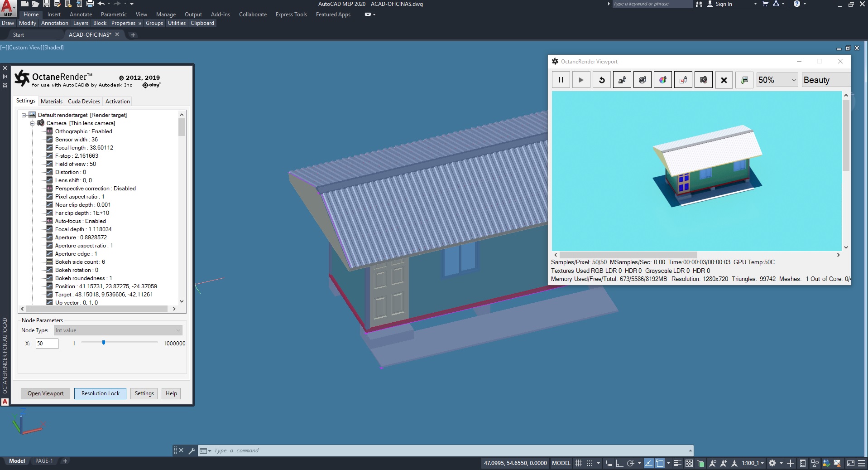The height and width of the screenshot is (470, 868).
Task: Click the X value slider handle
Action: tap(104, 343)
